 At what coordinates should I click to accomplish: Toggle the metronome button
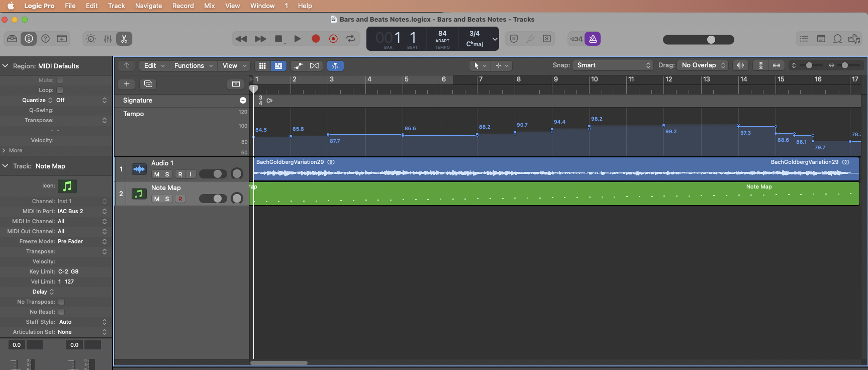coord(593,39)
